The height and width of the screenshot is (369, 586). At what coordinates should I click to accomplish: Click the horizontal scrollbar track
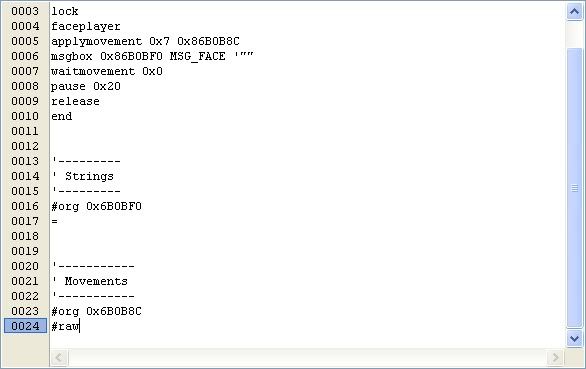point(307,358)
